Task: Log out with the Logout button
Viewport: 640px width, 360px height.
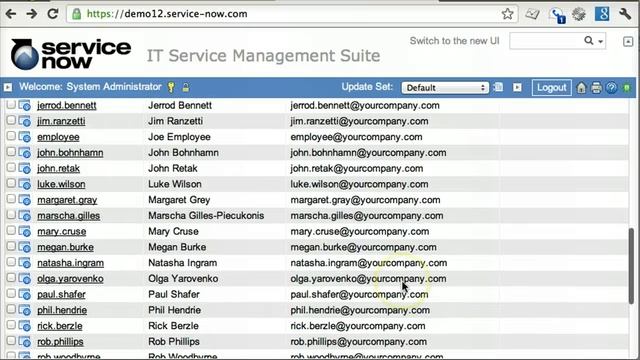Action: click(x=551, y=87)
